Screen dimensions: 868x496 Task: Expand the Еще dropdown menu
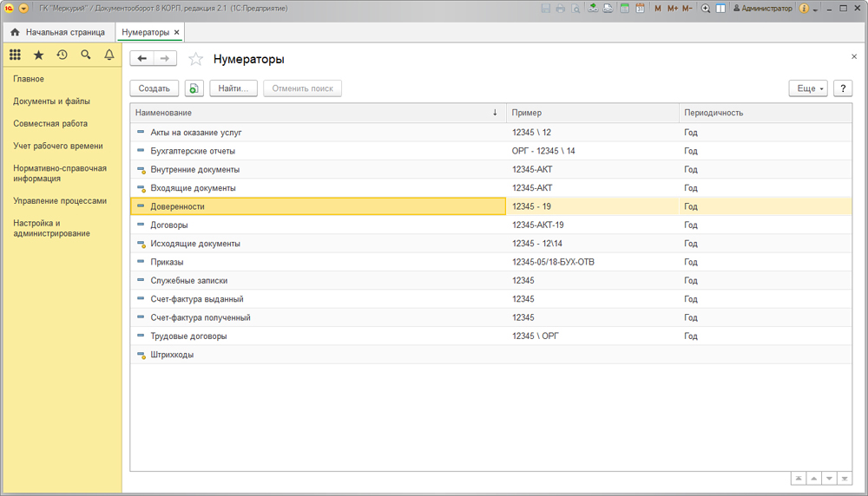coord(808,88)
